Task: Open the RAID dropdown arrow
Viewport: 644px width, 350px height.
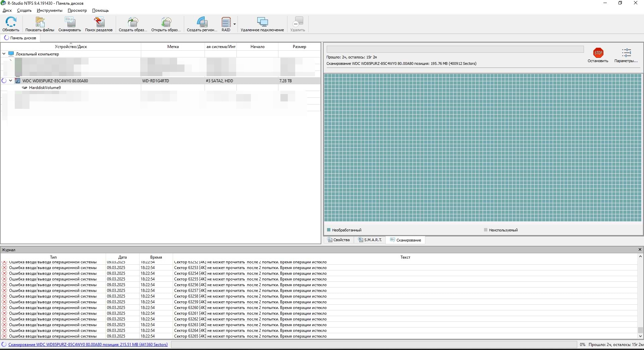Action: coord(234,24)
